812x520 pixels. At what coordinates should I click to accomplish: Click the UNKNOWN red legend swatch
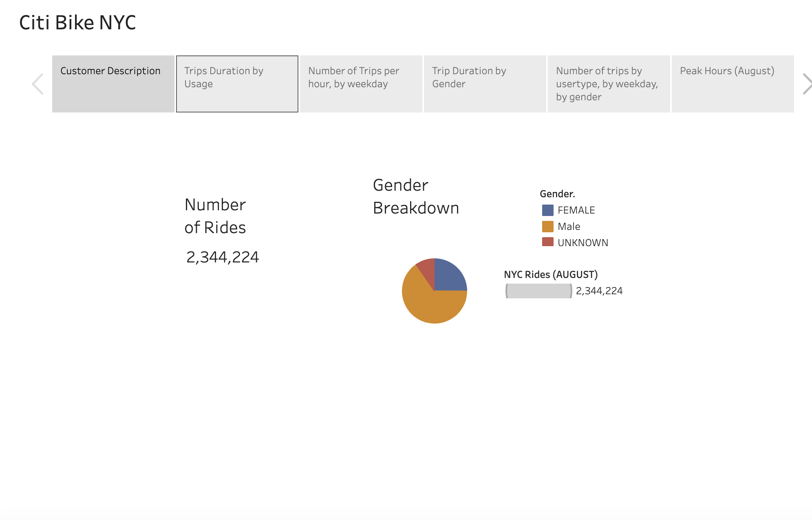[x=547, y=242]
